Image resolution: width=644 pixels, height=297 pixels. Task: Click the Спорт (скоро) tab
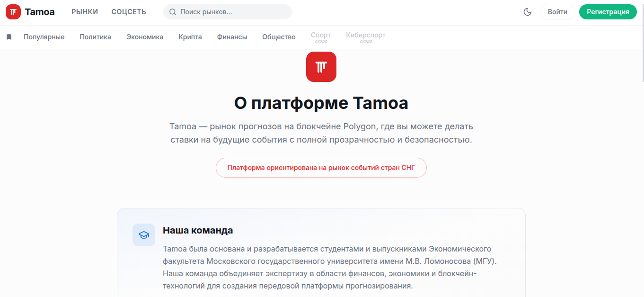(x=321, y=36)
